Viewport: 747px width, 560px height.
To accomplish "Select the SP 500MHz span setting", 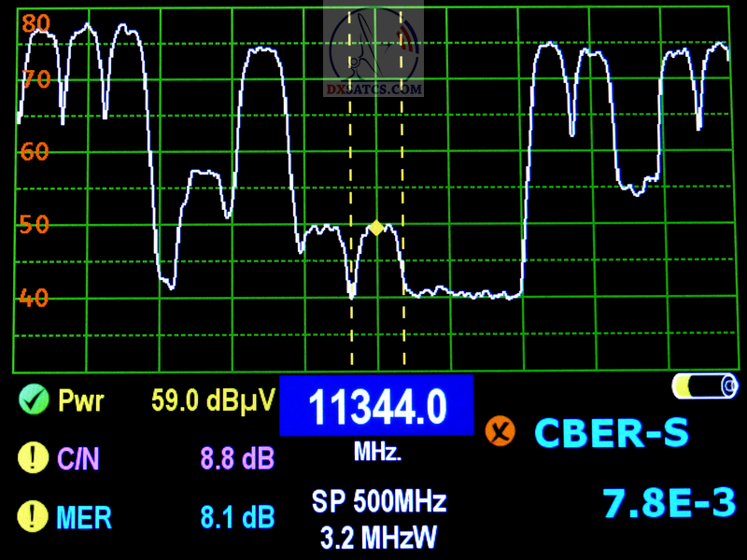I will [379, 502].
